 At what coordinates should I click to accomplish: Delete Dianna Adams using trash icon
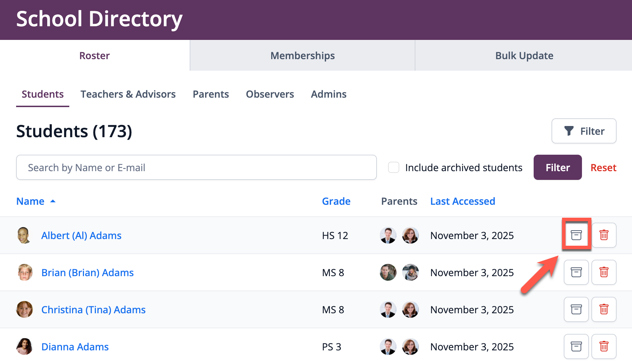604,346
